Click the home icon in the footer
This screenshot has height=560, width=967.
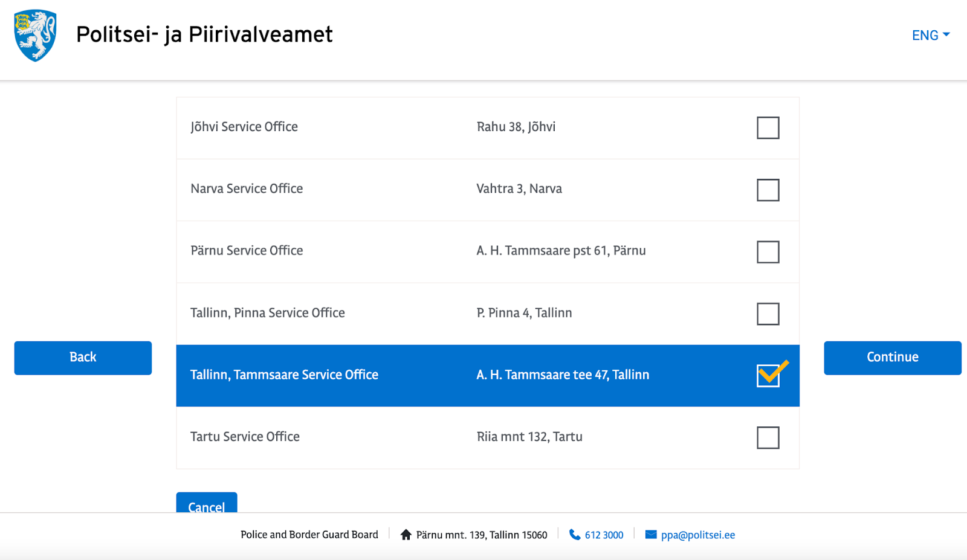pyautogui.click(x=406, y=535)
